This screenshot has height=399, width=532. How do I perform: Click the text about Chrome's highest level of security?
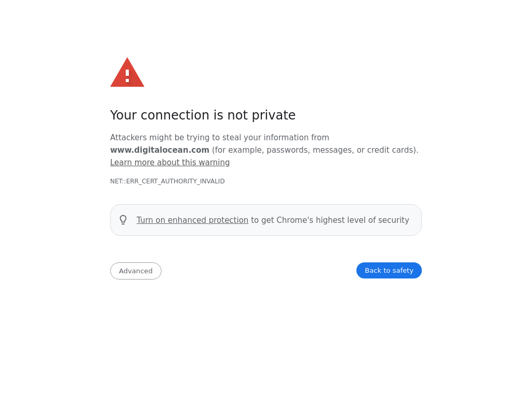[330, 220]
